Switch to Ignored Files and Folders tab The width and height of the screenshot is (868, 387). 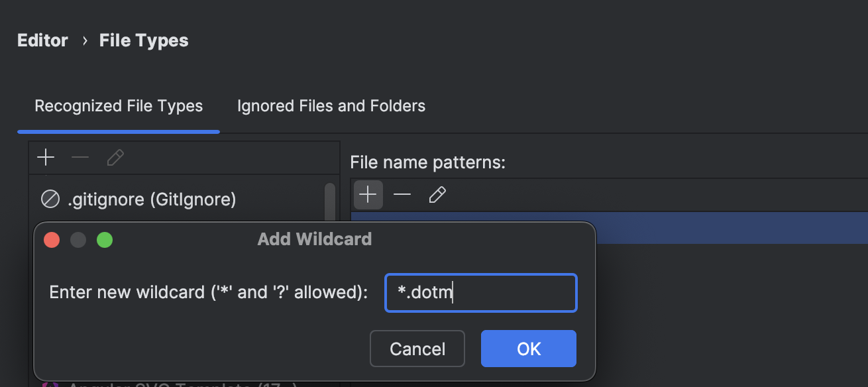331,105
